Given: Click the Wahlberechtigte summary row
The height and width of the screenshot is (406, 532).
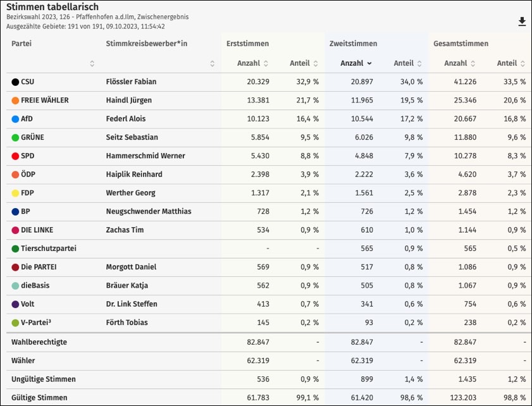Looking at the screenshot, I should [39, 342].
